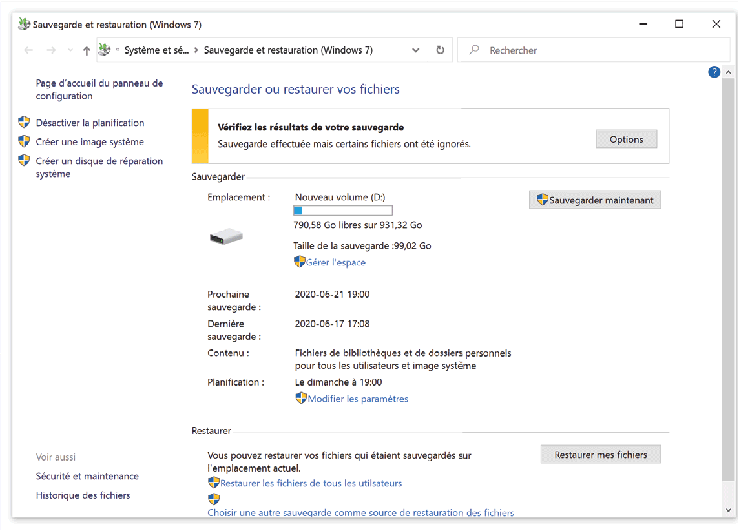Open 'Sécurité et maintenance' link
The height and width of the screenshot is (531, 750).
(x=87, y=476)
